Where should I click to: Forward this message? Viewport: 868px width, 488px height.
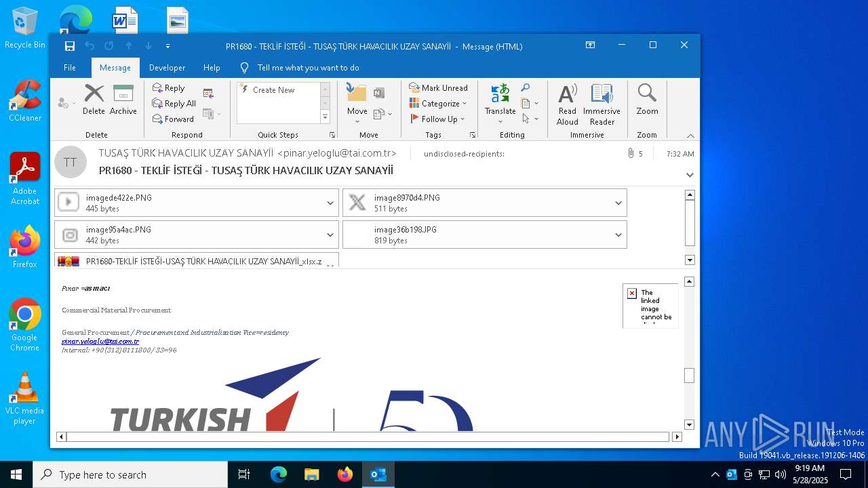click(x=173, y=119)
